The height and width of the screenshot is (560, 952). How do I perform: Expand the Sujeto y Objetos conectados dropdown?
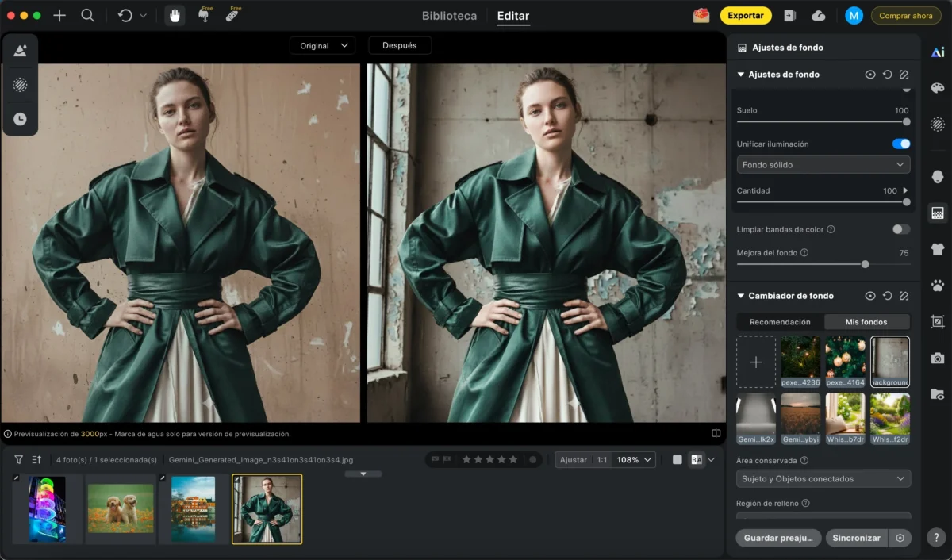[823, 479]
